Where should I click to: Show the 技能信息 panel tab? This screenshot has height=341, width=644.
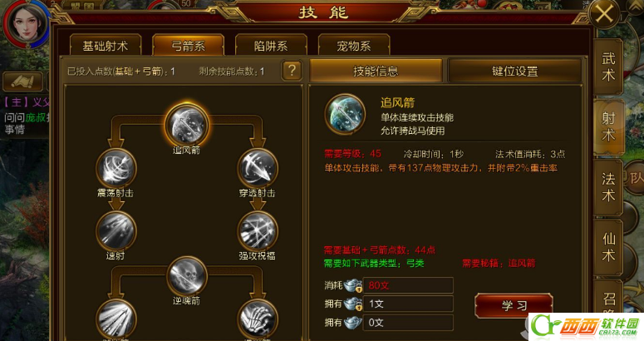(x=376, y=71)
